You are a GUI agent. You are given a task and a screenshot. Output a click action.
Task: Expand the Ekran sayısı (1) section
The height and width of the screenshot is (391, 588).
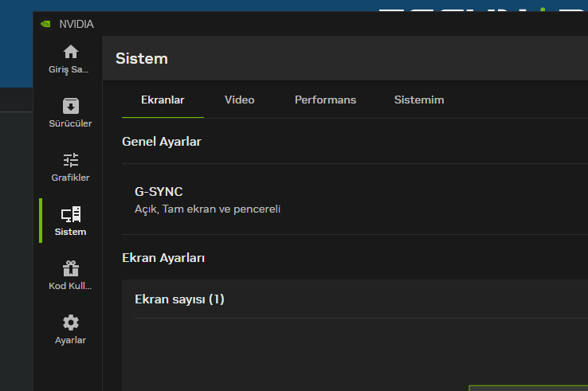(180, 299)
